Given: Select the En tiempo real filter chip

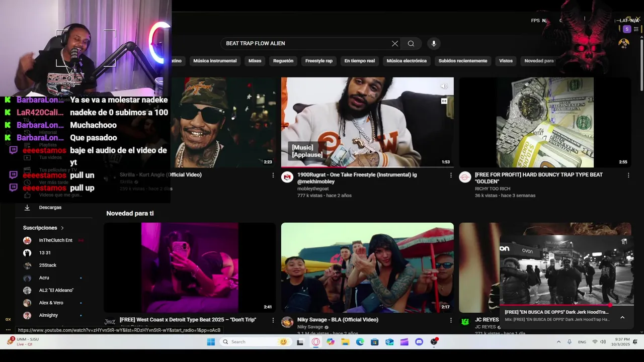Looking at the screenshot, I should (360, 61).
